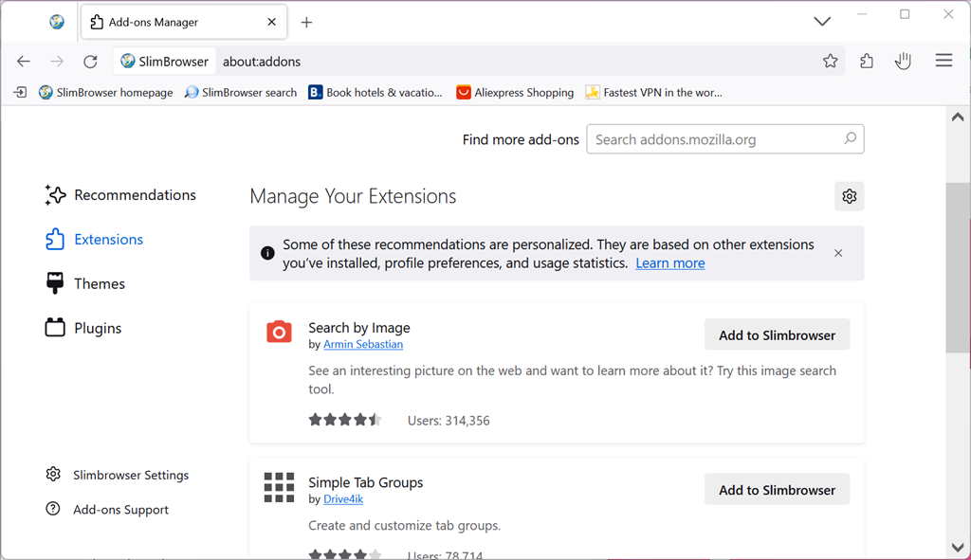Viewport: 971px width, 560px height.
Task: Add Simple Tab Groups to Slimbrowser
Action: click(x=778, y=490)
